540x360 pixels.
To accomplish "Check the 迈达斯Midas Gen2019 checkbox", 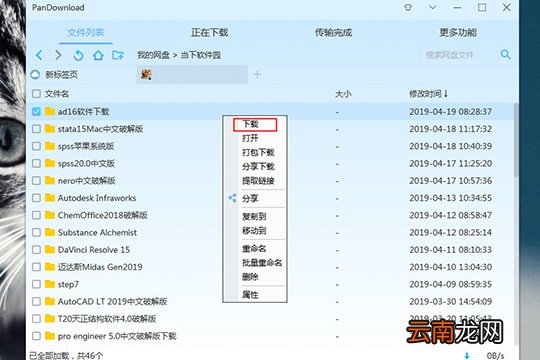I will pos(36,267).
